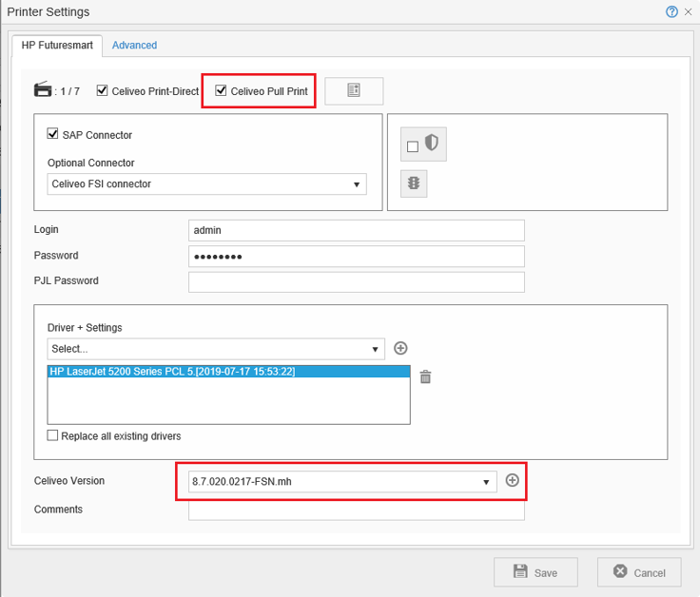
Task: Open the Optional Connector dropdown
Action: point(207,184)
